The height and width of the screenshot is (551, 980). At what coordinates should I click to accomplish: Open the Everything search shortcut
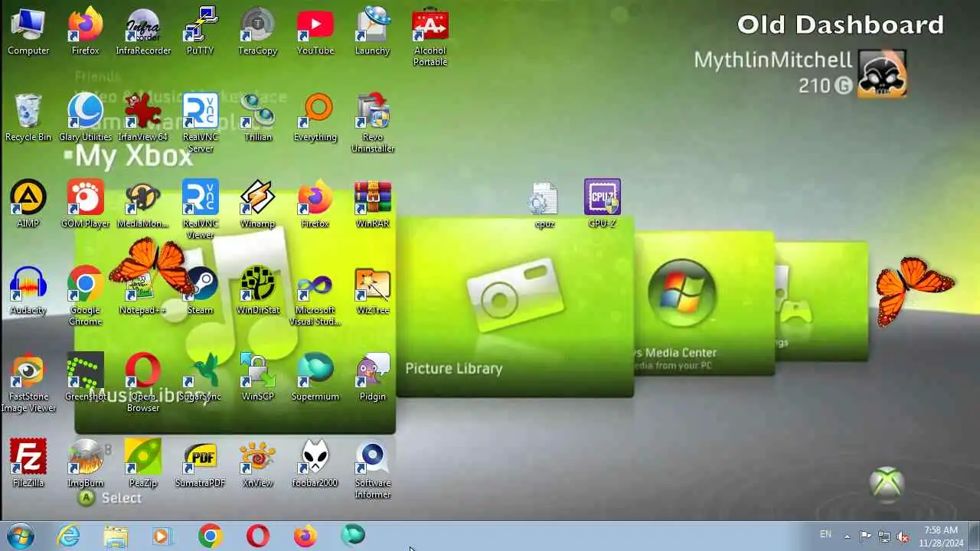(x=315, y=118)
